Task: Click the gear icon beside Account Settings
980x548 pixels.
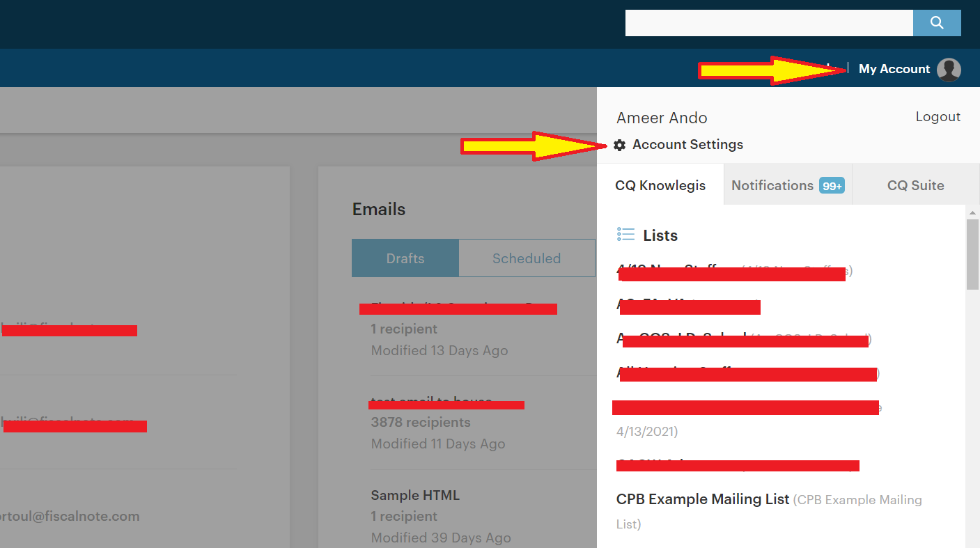Action: tap(619, 145)
